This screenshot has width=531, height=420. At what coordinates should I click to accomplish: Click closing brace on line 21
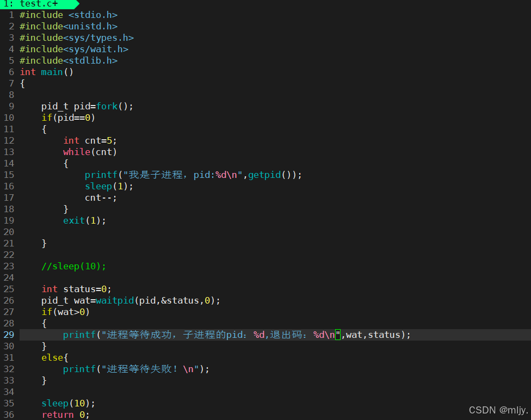[44, 244]
